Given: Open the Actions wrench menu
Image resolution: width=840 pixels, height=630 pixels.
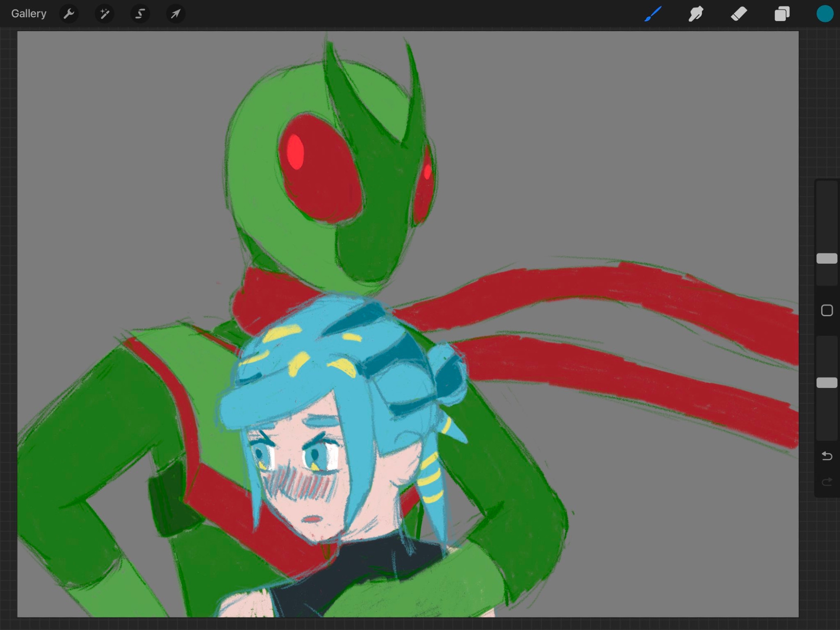Looking at the screenshot, I should click(x=69, y=14).
